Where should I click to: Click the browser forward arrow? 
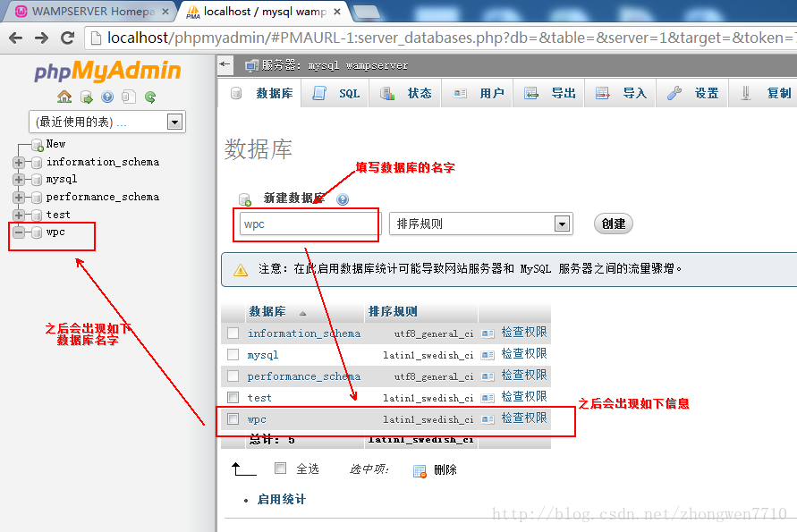pyautogui.click(x=42, y=38)
